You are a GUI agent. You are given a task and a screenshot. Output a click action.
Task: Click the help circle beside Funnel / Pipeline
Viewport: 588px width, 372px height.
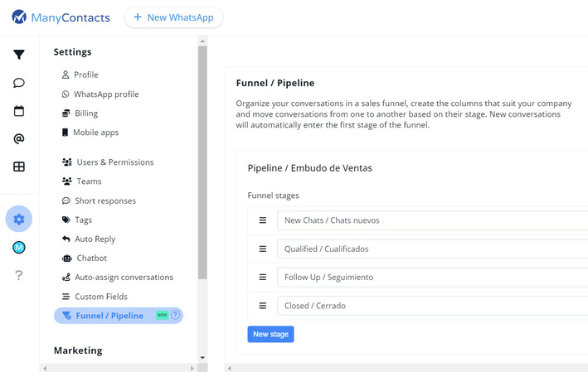[175, 315]
